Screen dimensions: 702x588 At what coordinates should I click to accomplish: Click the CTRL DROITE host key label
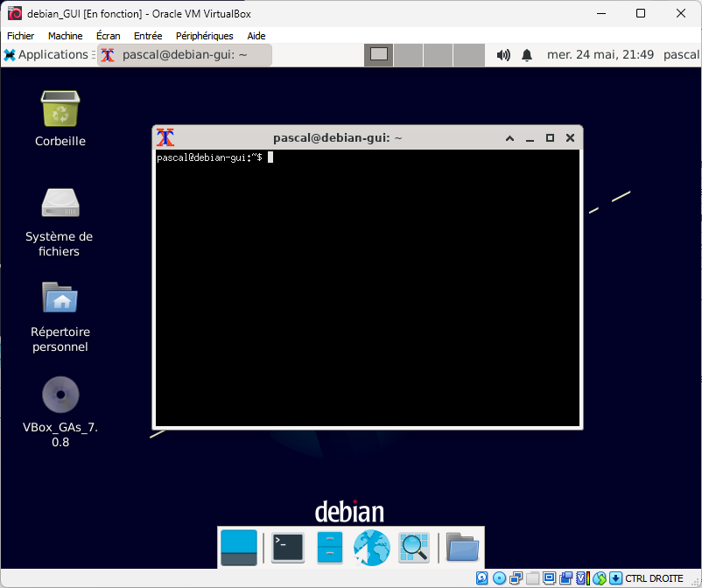[654, 578]
